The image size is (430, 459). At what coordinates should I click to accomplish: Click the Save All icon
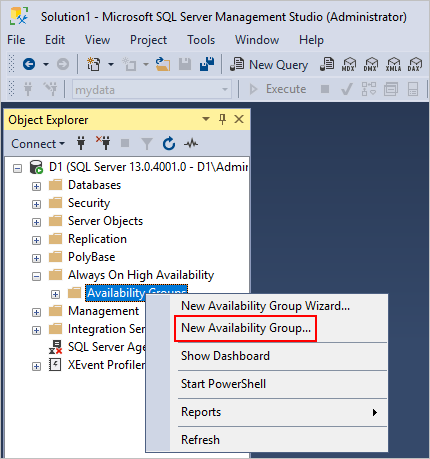(x=207, y=64)
